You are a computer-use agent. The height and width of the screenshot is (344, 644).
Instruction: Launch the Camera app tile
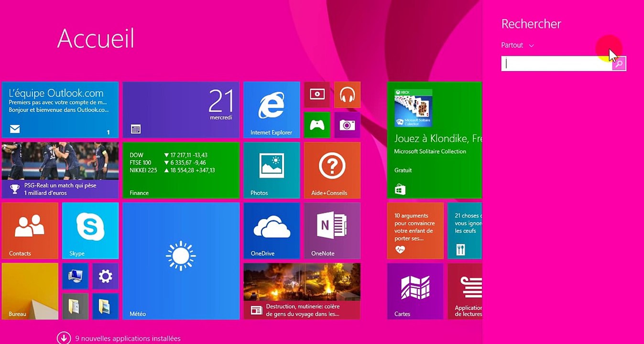pyautogui.click(x=347, y=125)
